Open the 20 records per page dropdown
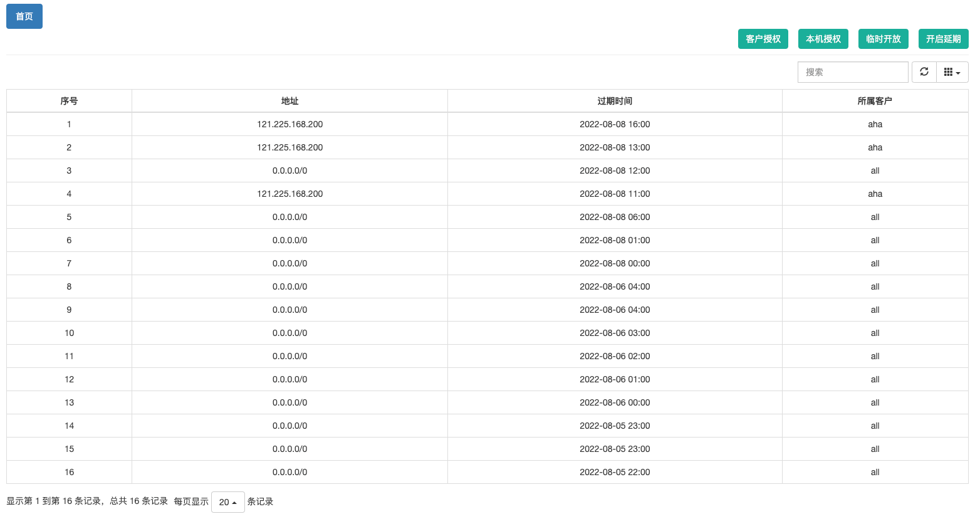The image size is (980, 514). coord(227,502)
